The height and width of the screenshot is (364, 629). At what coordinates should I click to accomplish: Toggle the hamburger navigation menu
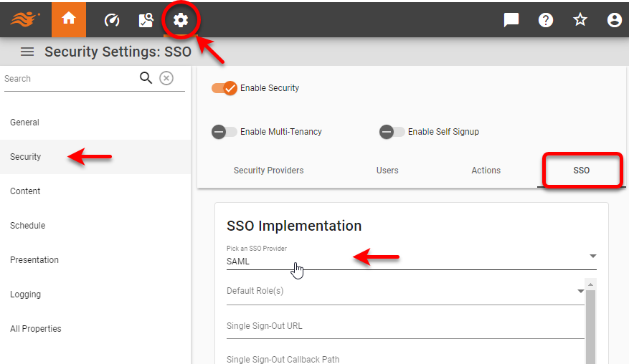click(x=27, y=52)
